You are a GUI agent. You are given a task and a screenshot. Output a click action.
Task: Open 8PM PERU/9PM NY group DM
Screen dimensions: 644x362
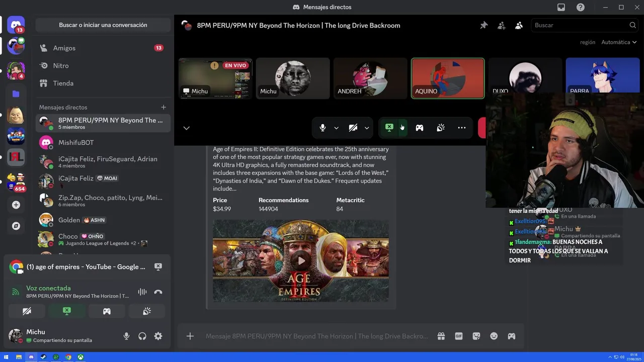[103, 123]
